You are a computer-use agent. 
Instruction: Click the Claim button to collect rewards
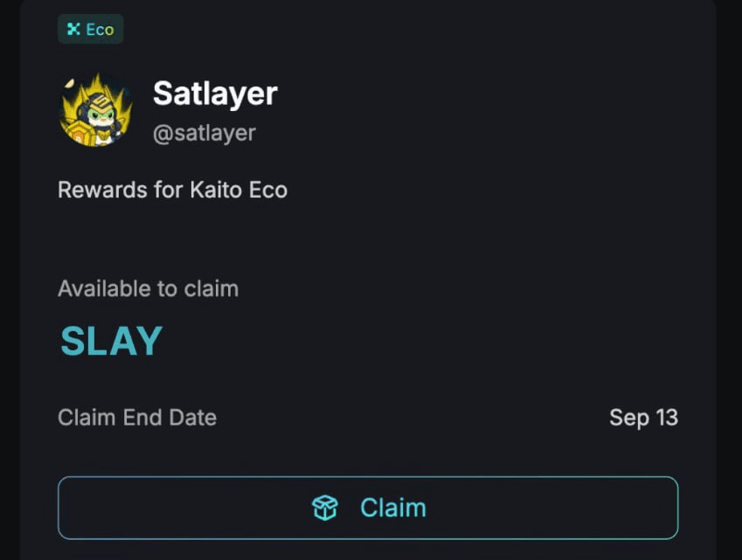click(x=368, y=508)
